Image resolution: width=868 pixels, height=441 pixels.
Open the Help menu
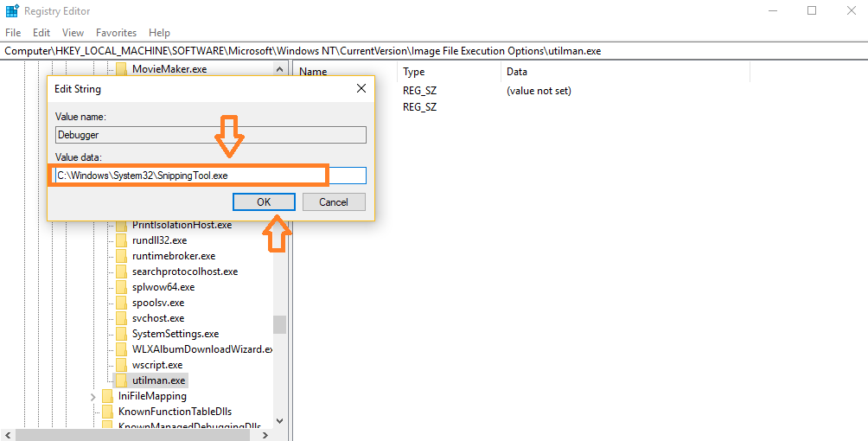(159, 33)
